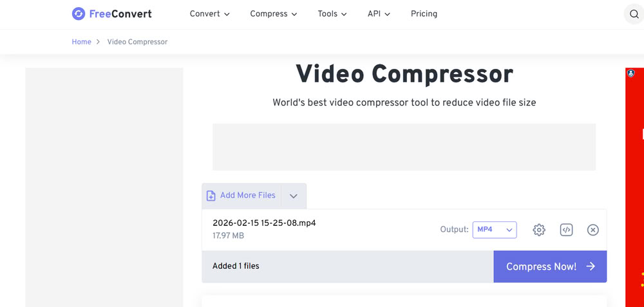Screen dimensions: 644x307
Task: Click the Video Compressor page heading
Action: point(404,74)
